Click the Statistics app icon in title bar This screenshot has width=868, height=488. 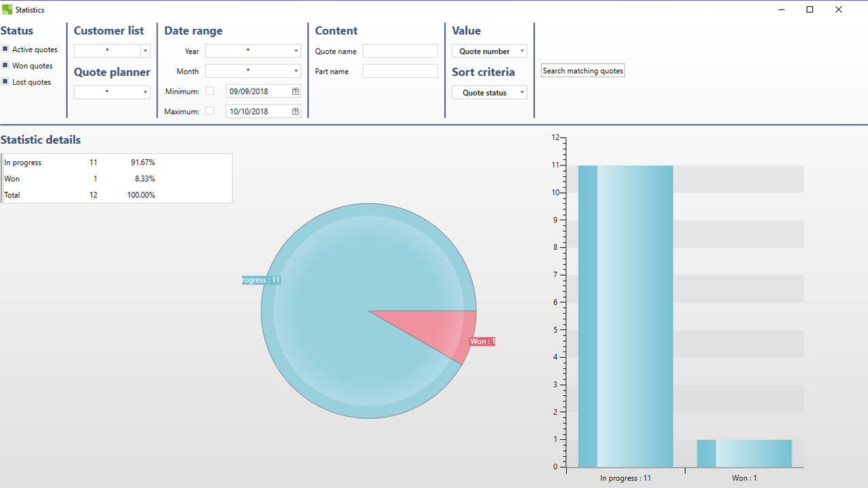tap(7, 9)
